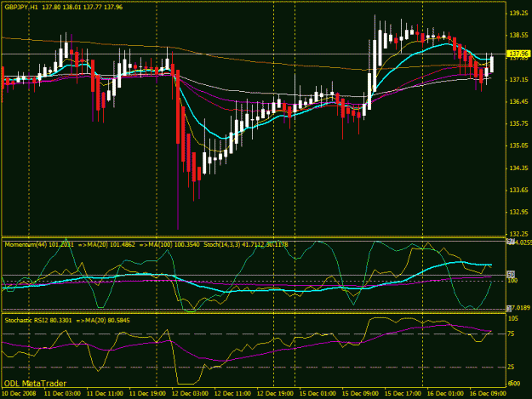Click the 100 level on momentum axis
The image size is (532, 399).
512,281
